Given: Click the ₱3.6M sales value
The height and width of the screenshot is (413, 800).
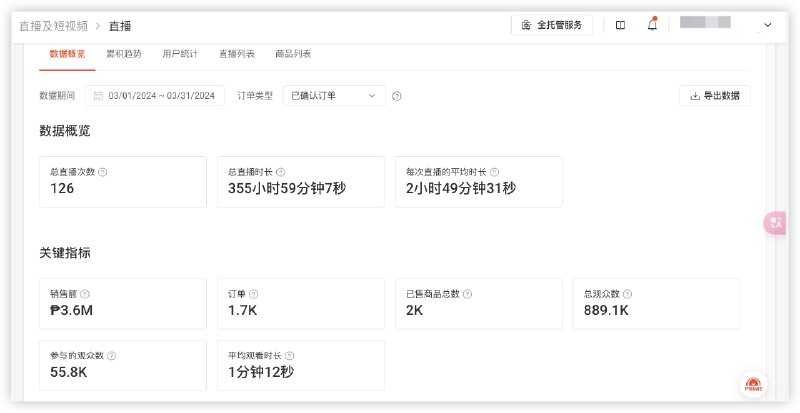Looking at the screenshot, I should tap(71, 310).
